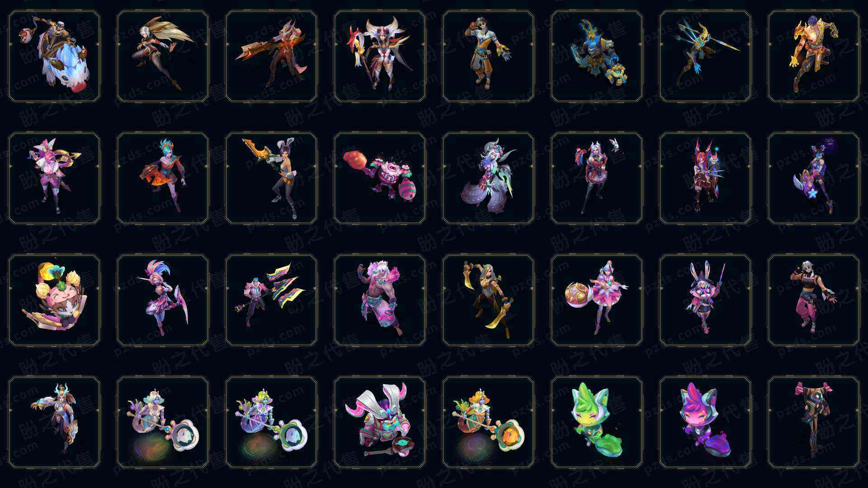The height and width of the screenshot is (488, 868).
Task: Click the white-haired fighter in pink pants
Action: click(814, 300)
